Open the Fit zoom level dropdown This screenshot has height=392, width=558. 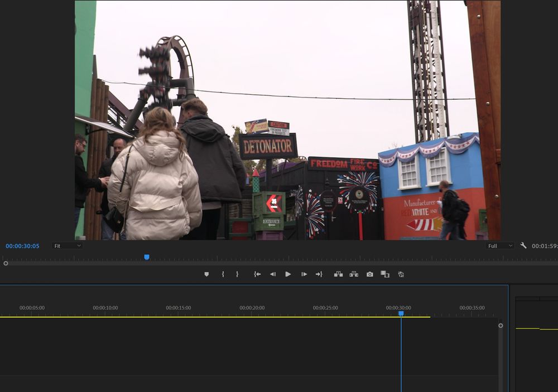(x=67, y=245)
